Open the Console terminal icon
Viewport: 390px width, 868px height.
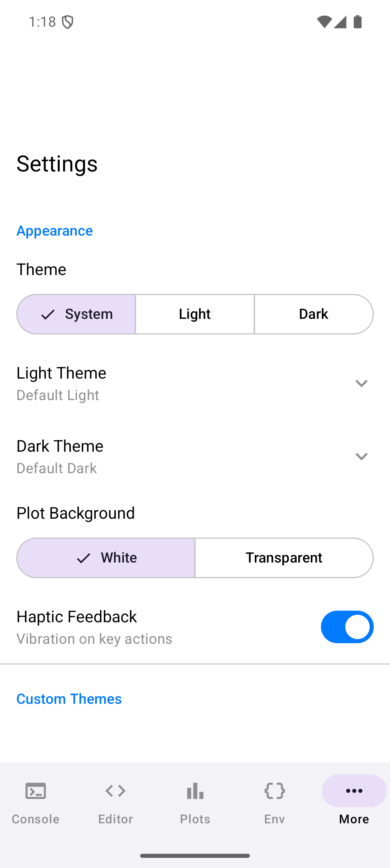(x=35, y=791)
